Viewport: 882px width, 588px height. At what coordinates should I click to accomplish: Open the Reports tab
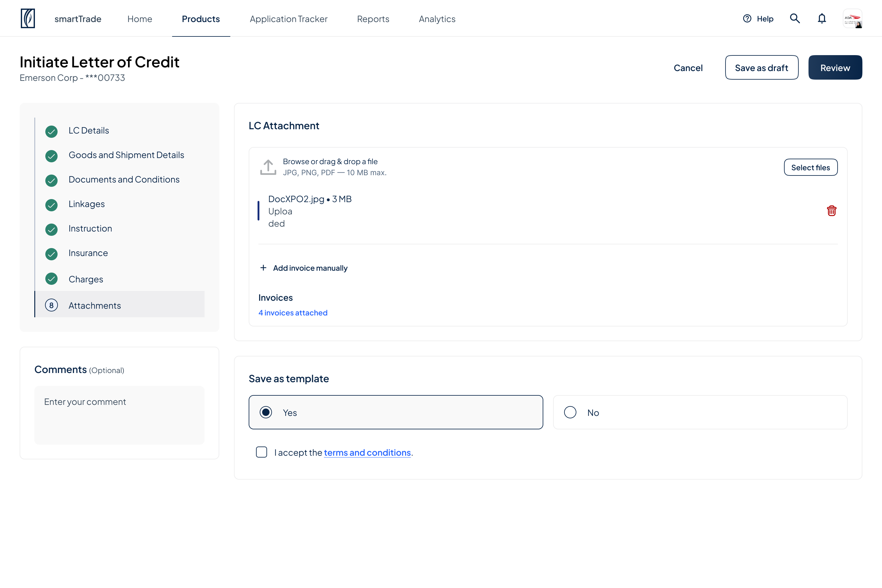pos(373,19)
